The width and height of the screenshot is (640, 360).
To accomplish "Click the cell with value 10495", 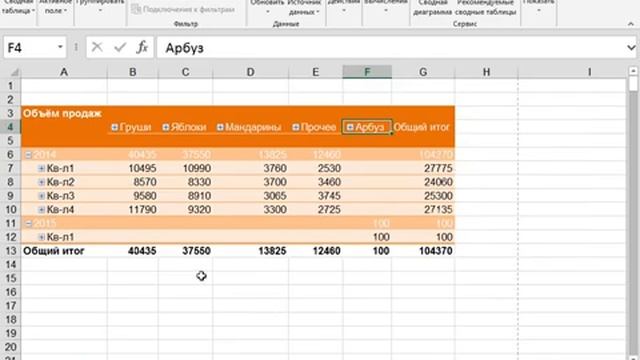I will tap(133, 168).
